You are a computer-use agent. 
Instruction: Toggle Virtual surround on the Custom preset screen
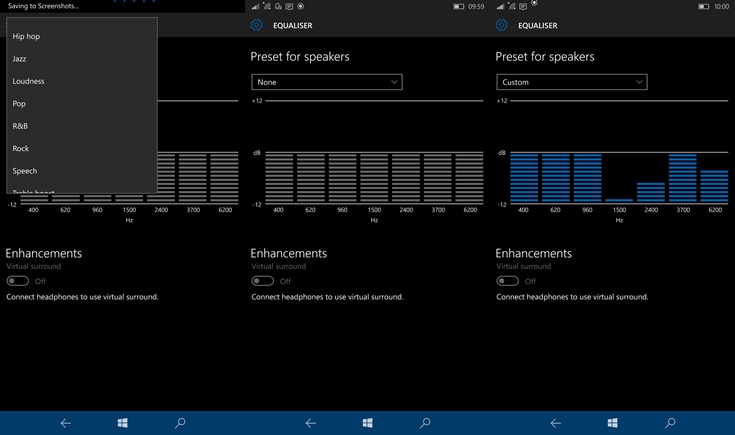tap(508, 281)
